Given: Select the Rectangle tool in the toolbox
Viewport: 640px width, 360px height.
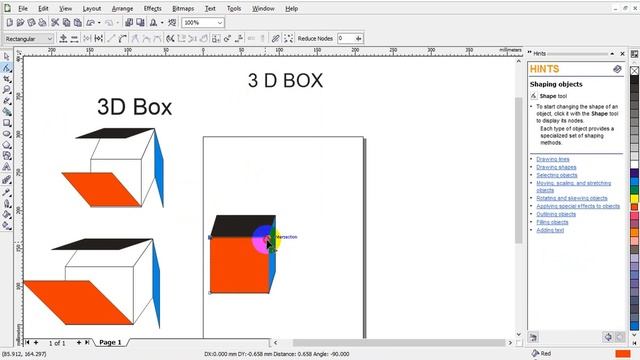Looking at the screenshot, I should point(7,122).
